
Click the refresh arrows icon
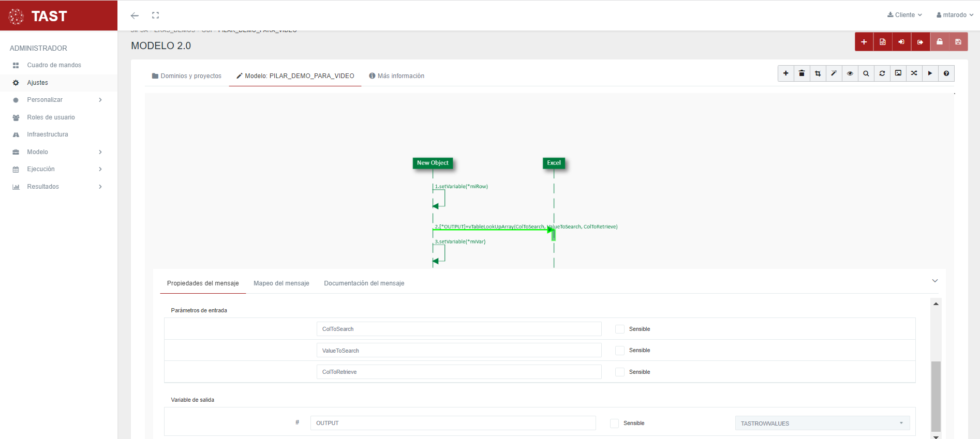pyautogui.click(x=882, y=73)
